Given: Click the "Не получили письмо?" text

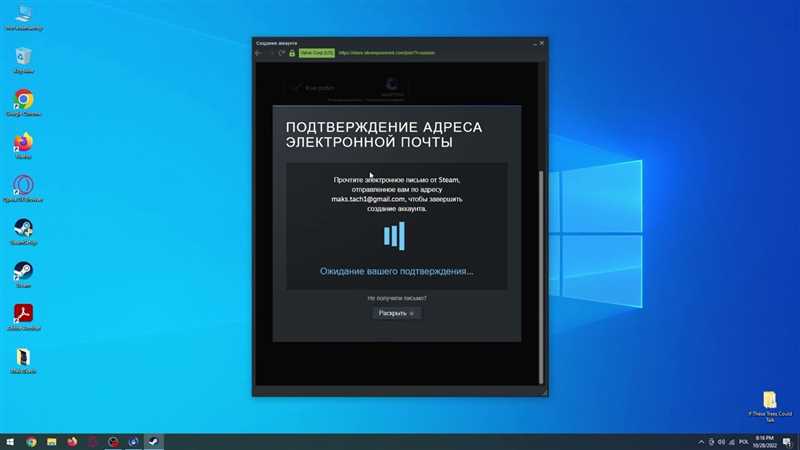Looking at the screenshot, I should [397, 298].
